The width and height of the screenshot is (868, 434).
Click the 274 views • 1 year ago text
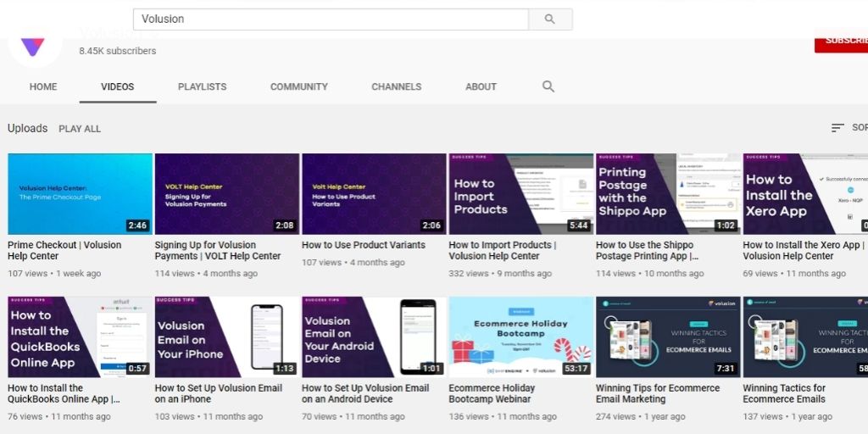641,416
